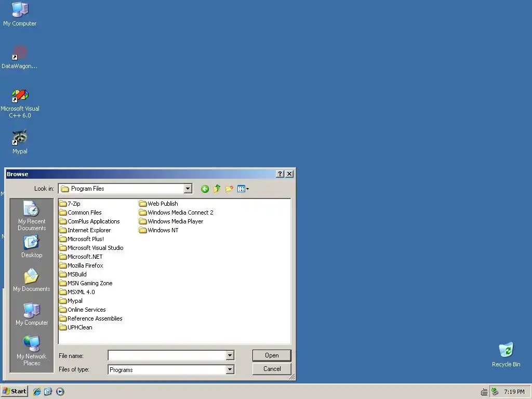Open My Network Places in places bar
This screenshot has height=399, width=532.
point(32,351)
